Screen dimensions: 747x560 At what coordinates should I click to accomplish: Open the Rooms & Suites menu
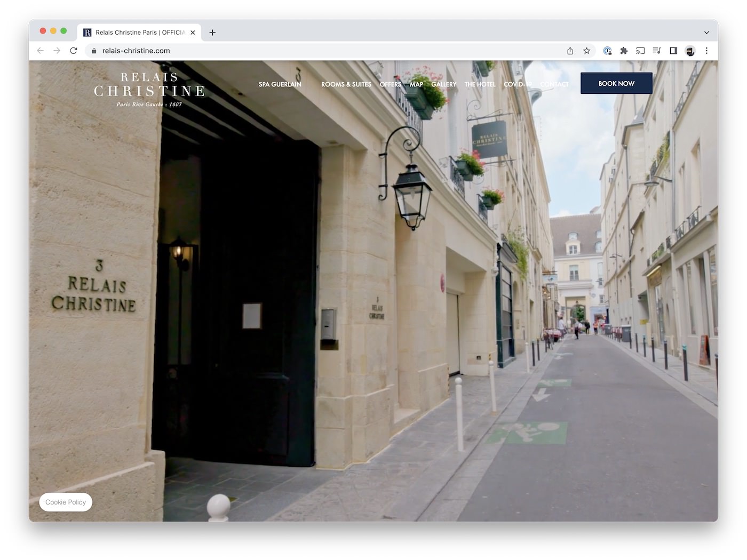pos(346,84)
